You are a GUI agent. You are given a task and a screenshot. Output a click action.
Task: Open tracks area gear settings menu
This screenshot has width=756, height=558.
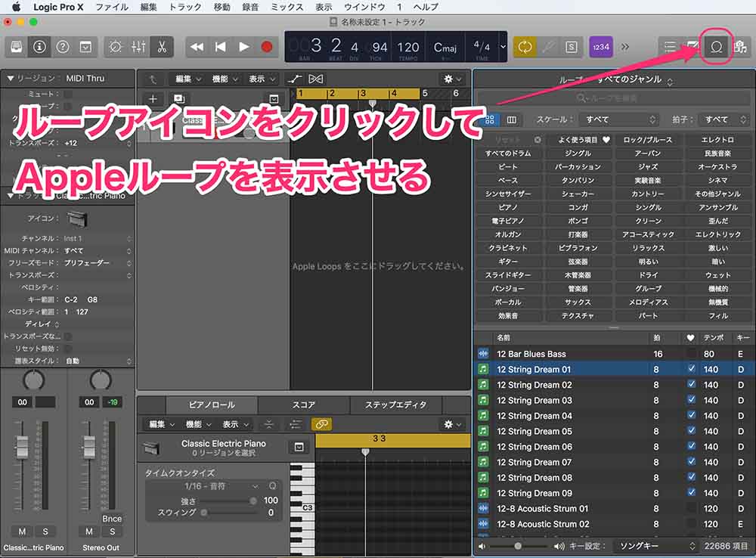[x=452, y=79]
